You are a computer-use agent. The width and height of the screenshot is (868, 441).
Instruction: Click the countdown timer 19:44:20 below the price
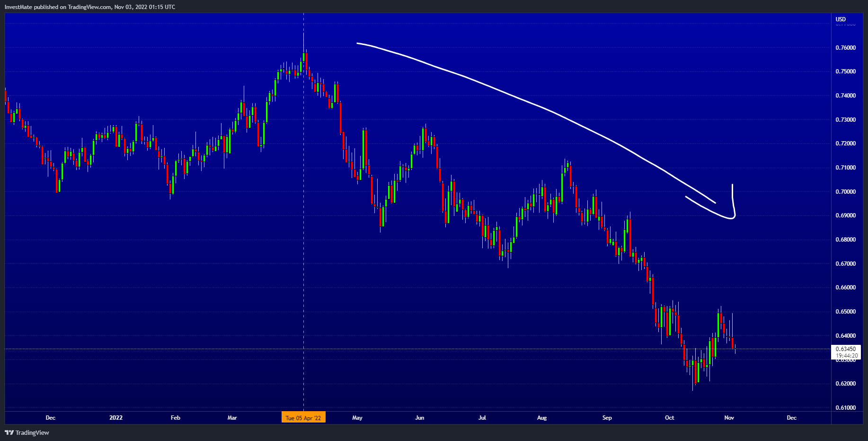(847, 356)
